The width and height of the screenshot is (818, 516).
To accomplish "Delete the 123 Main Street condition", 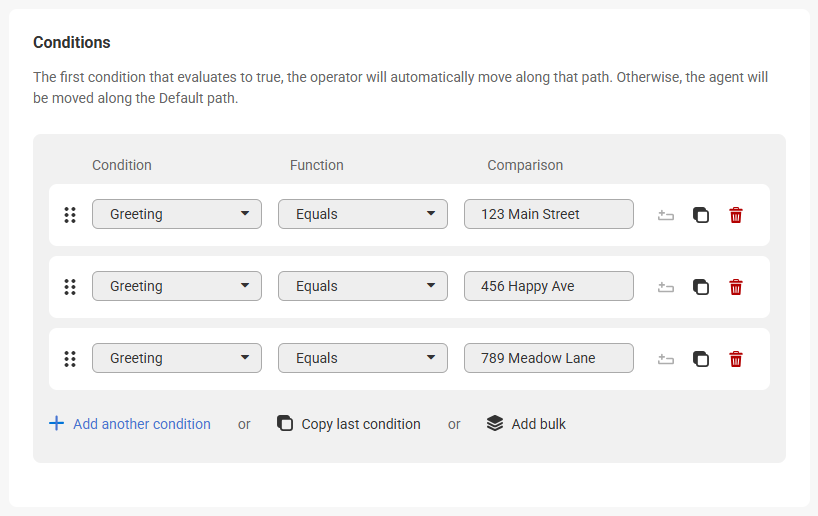I will [x=736, y=215].
